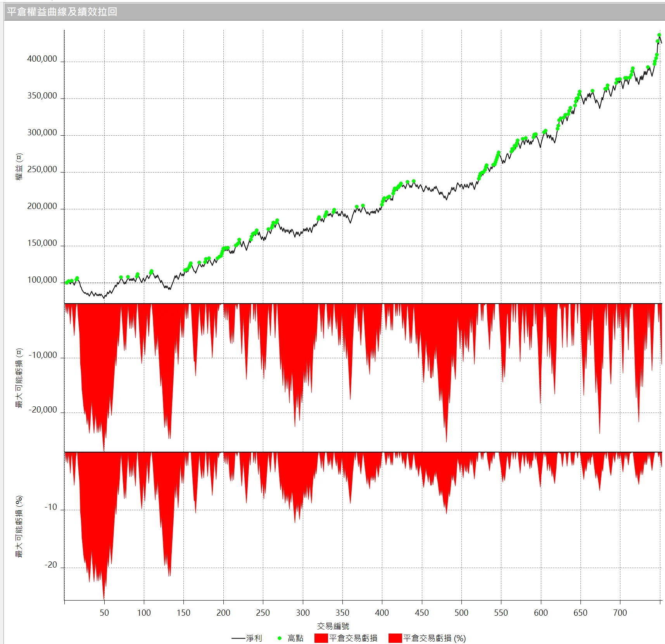Screen dimensions: 665x644
Task: Click the 平倉交易虧損 (%) legend label
Action: pyautogui.click(x=434, y=638)
